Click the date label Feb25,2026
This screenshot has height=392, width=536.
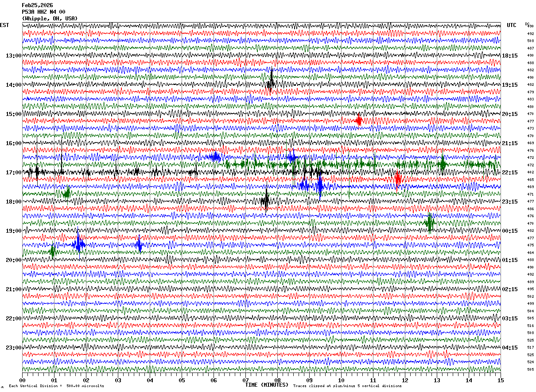[x=37, y=5]
